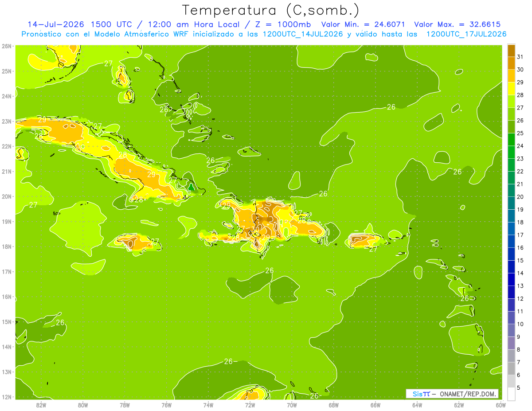Click the '12N' latitude axis label

(6, 397)
